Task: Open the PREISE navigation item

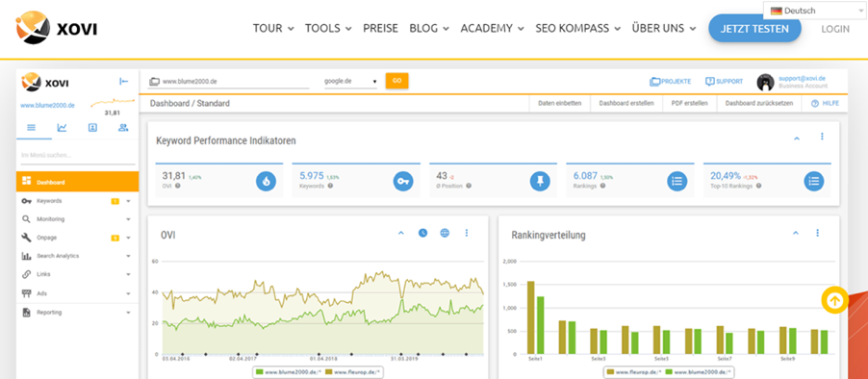Action: tap(380, 28)
